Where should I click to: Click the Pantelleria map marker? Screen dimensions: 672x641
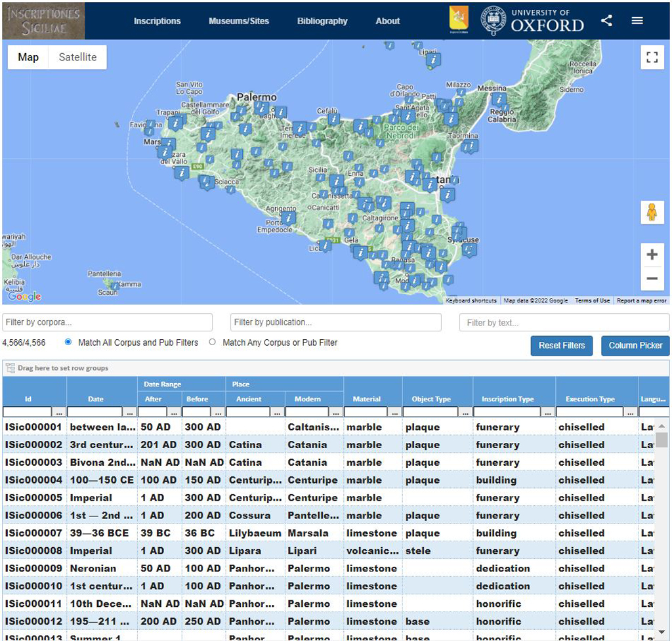coord(115,286)
